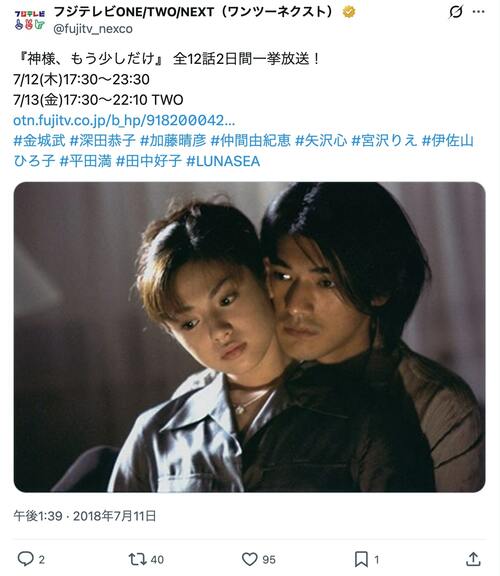Image resolution: width=500 pixels, height=576 pixels.
Task: Open the otn.fujitv.co.jp link
Action: click(124, 120)
